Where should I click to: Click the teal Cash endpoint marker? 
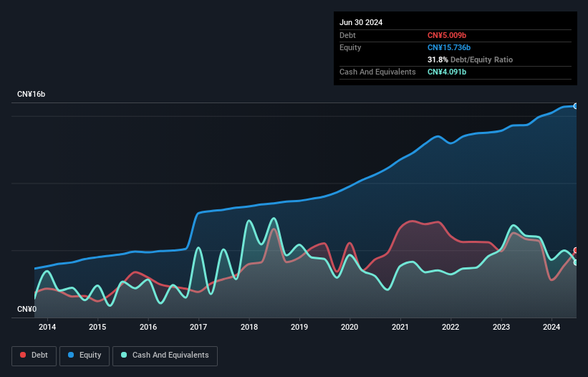[x=576, y=262]
